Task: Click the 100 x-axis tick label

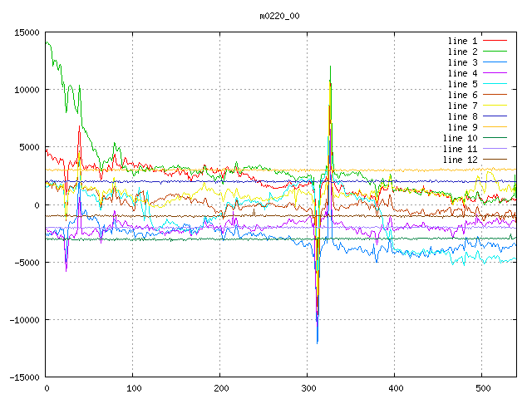Action: click(133, 389)
